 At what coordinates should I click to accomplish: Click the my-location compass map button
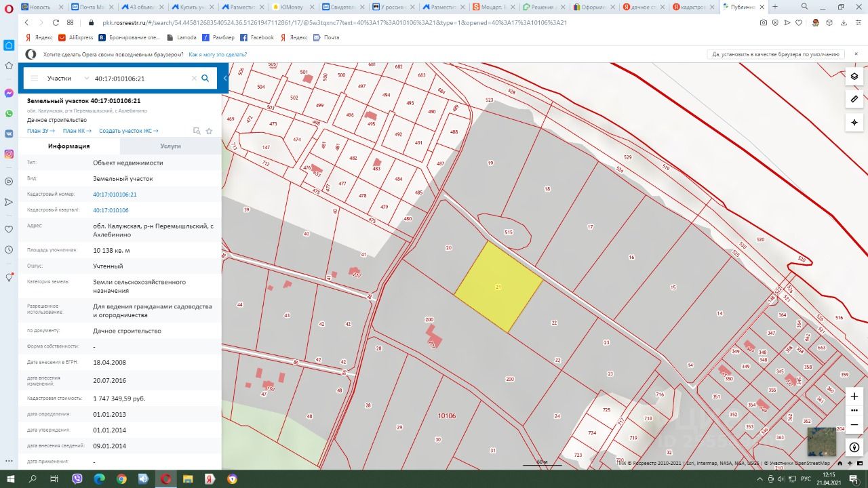coord(854,123)
